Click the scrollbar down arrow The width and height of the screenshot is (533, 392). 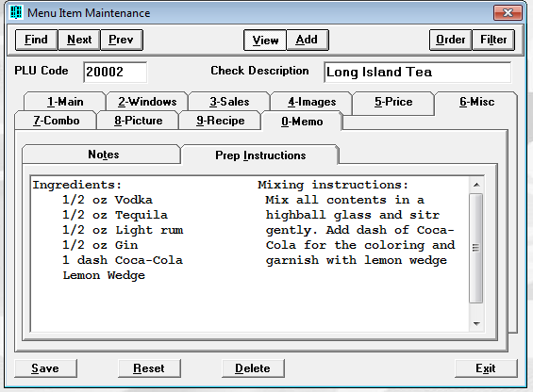[476, 324]
